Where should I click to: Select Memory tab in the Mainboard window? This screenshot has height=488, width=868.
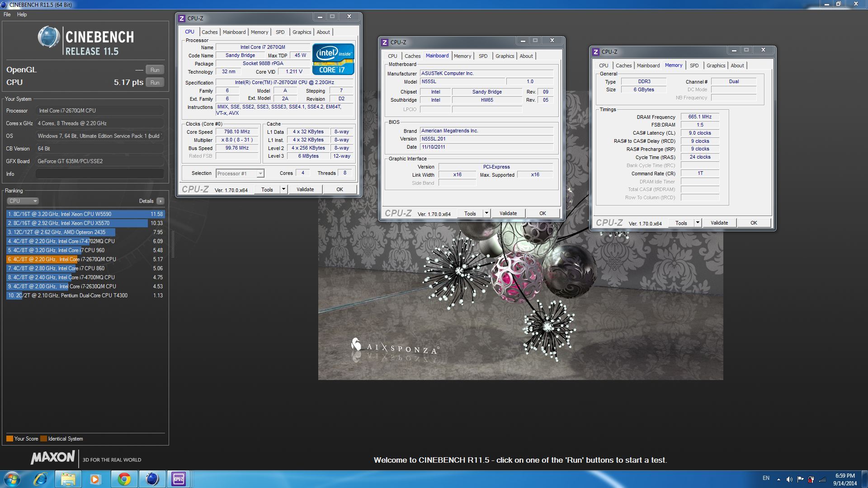462,56
